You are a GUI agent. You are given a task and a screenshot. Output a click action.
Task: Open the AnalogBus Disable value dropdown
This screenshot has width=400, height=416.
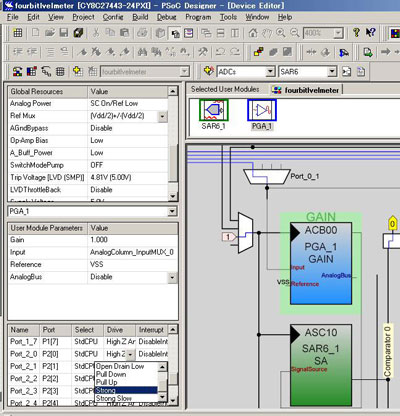click(x=172, y=277)
